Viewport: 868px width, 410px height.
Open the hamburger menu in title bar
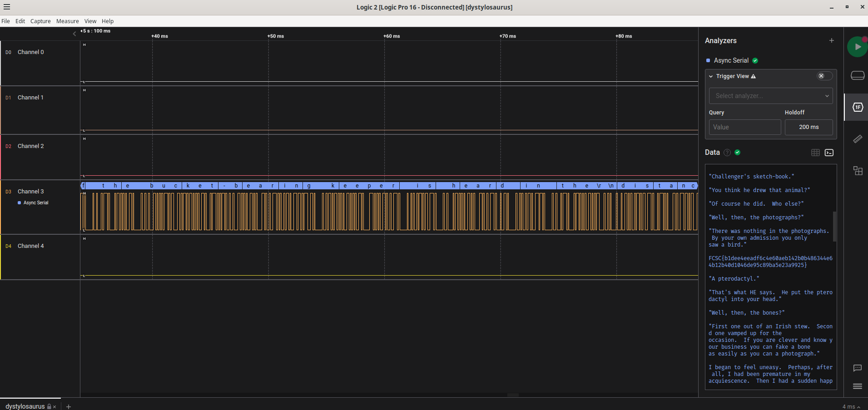[x=6, y=7]
